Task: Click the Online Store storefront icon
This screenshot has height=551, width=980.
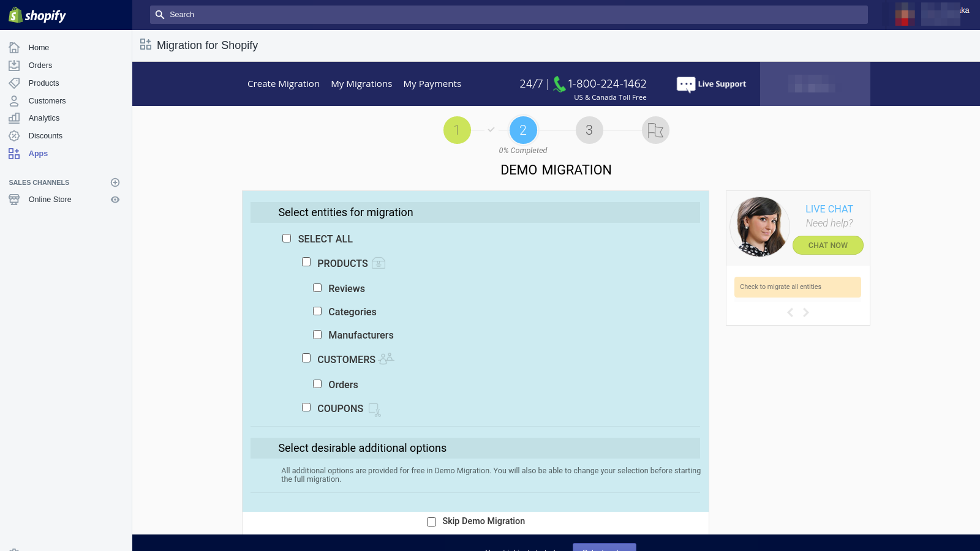Action: pos(14,200)
